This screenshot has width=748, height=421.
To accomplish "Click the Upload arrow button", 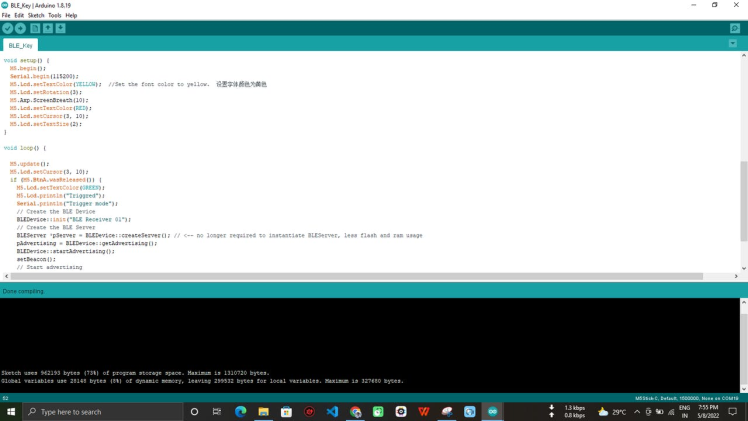I will coord(20,29).
